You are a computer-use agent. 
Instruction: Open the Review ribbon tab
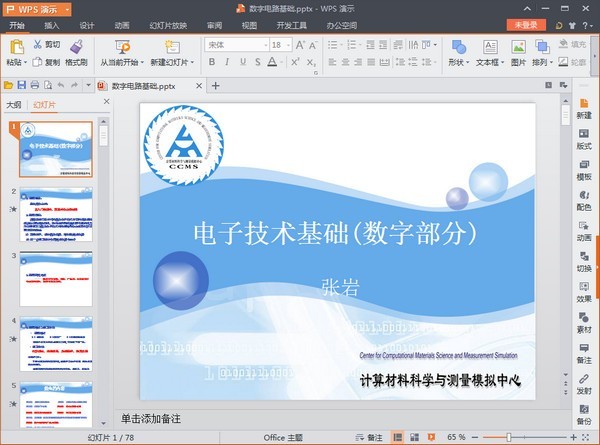coord(214,26)
